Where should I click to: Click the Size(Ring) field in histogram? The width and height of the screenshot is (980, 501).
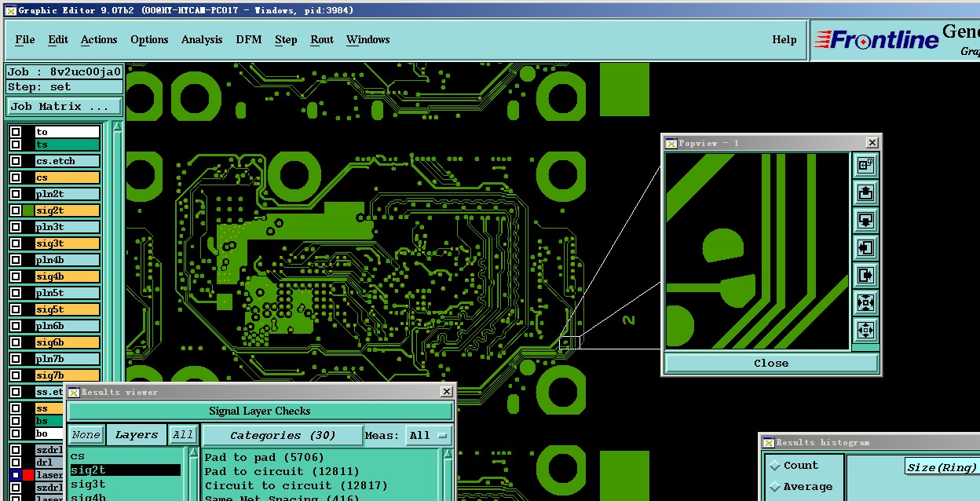click(x=942, y=466)
